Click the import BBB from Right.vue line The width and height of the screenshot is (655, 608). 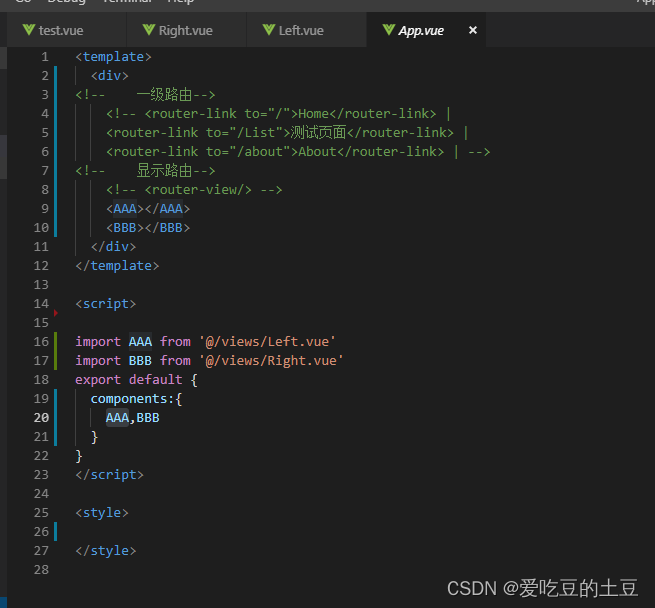click(x=209, y=361)
